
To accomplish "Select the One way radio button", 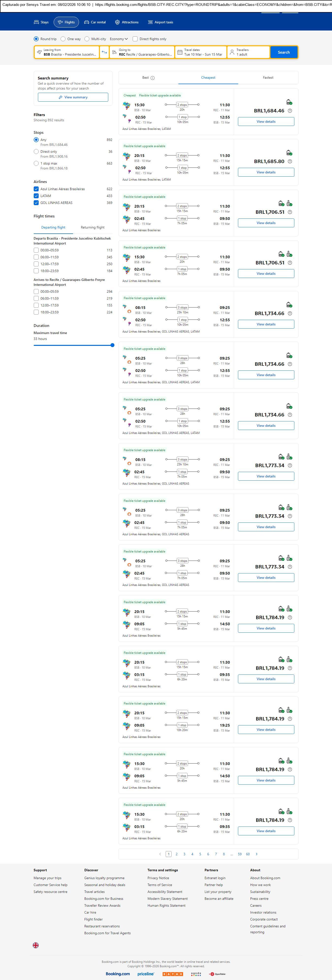I will click(x=63, y=39).
